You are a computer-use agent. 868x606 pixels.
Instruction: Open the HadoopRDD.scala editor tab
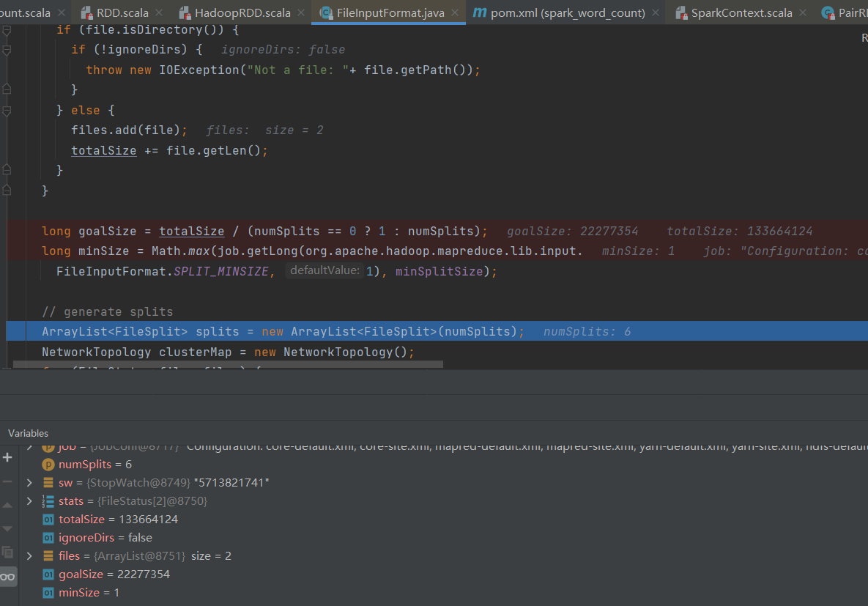[x=242, y=12]
